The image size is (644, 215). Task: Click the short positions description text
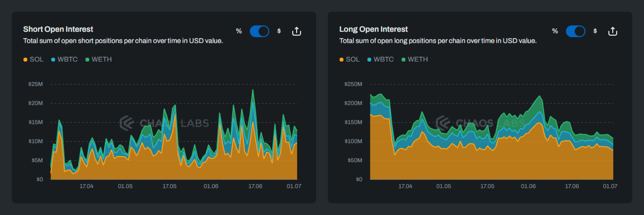click(123, 41)
